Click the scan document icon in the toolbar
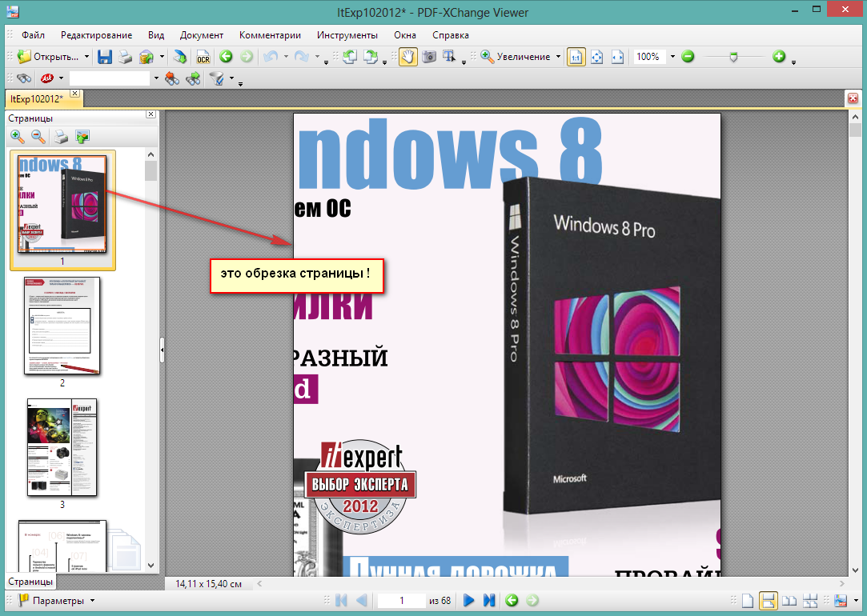This screenshot has width=867, height=616. [180, 56]
